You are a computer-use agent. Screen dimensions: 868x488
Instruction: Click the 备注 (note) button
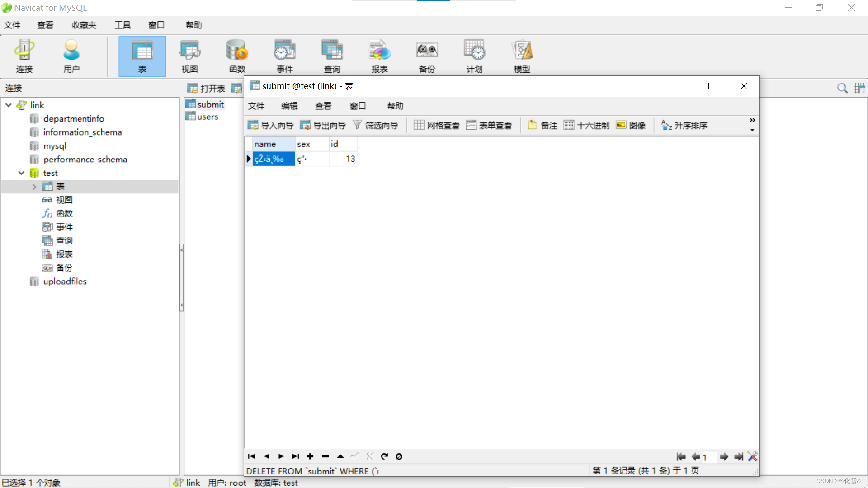(x=542, y=125)
